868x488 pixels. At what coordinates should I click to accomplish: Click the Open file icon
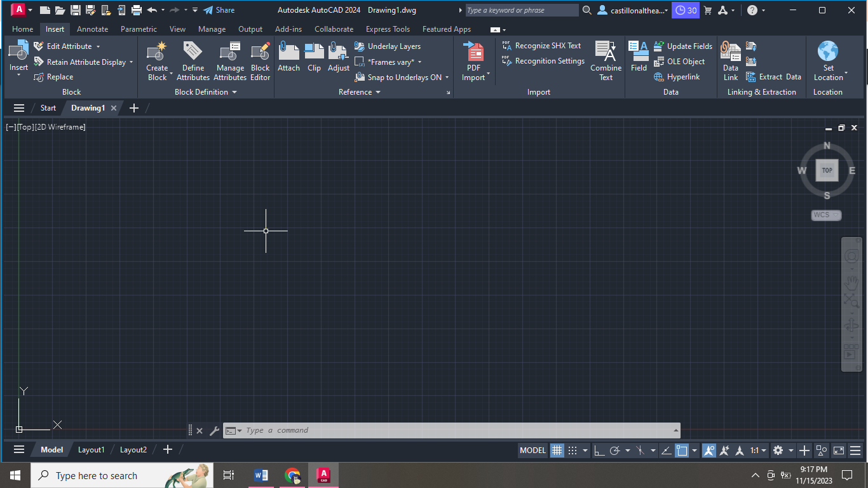tap(60, 10)
